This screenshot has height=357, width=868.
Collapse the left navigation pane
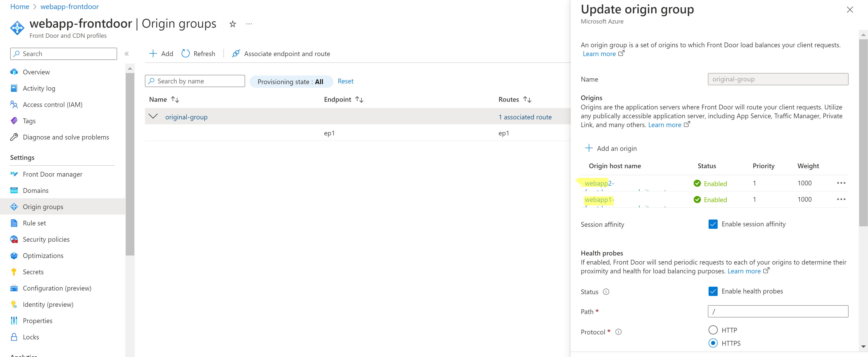click(x=127, y=54)
